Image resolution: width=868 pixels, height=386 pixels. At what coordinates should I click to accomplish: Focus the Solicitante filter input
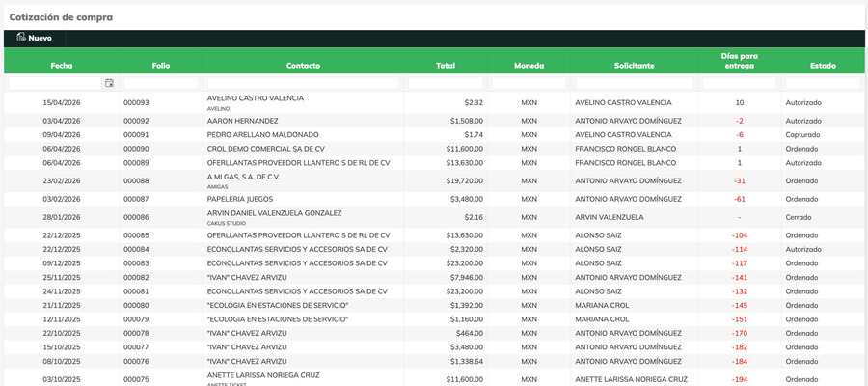point(635,83)
